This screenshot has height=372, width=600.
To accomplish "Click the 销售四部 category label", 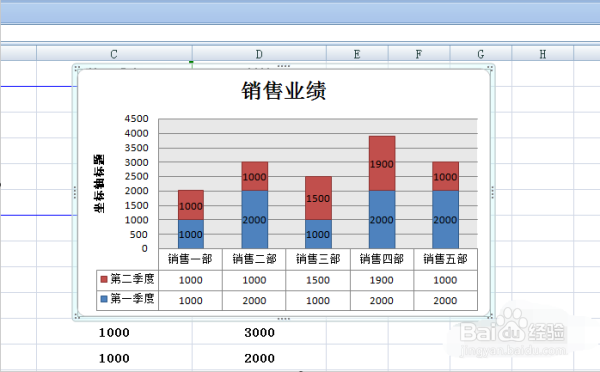I will 382,259.
